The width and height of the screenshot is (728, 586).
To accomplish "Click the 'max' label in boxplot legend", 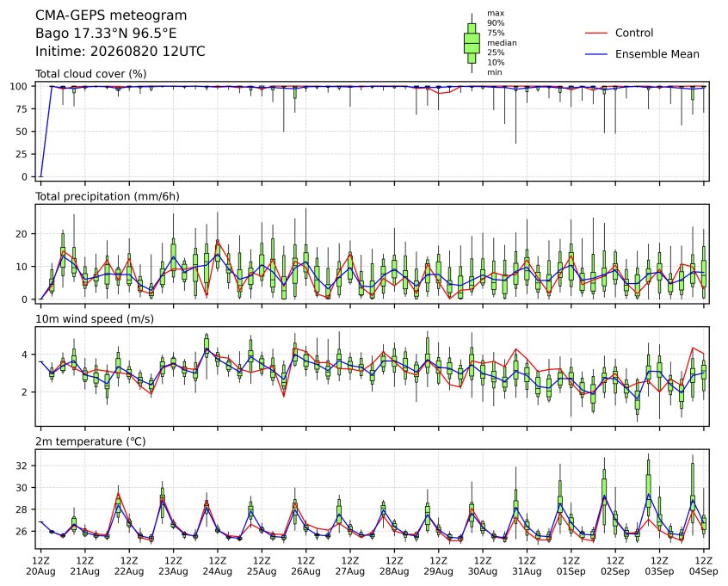I will 495,14.
